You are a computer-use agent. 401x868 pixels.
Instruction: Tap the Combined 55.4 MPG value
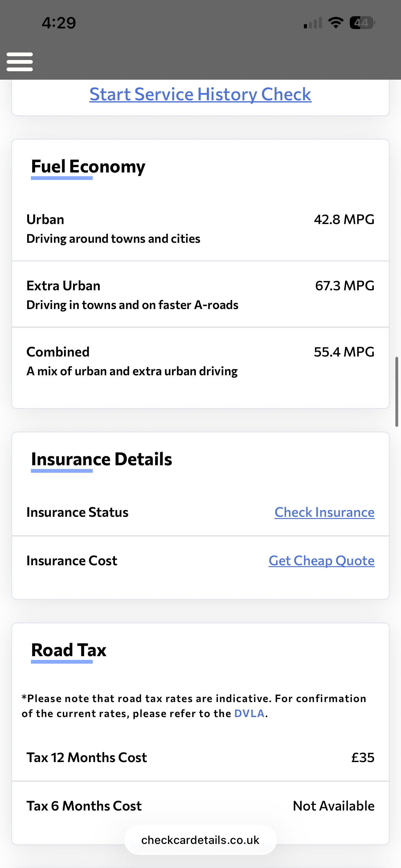click(x=344, y=352)
